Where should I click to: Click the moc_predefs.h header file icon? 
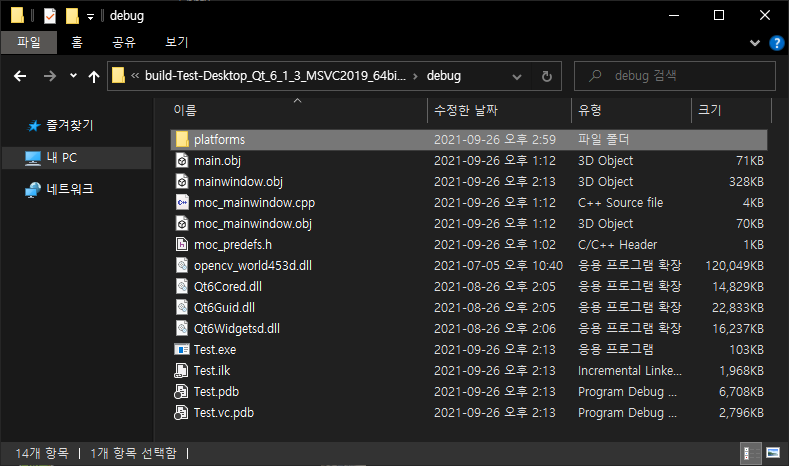[x=182, y=245]
